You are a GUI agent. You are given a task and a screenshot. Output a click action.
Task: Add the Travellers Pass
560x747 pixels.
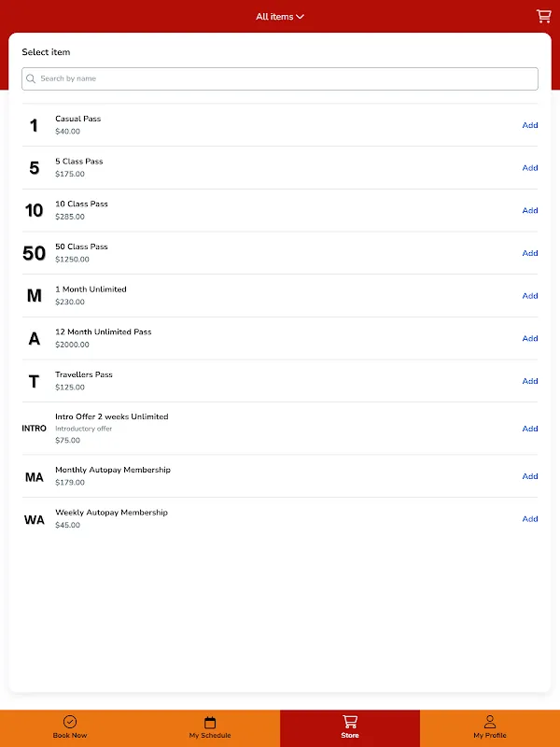530,381
